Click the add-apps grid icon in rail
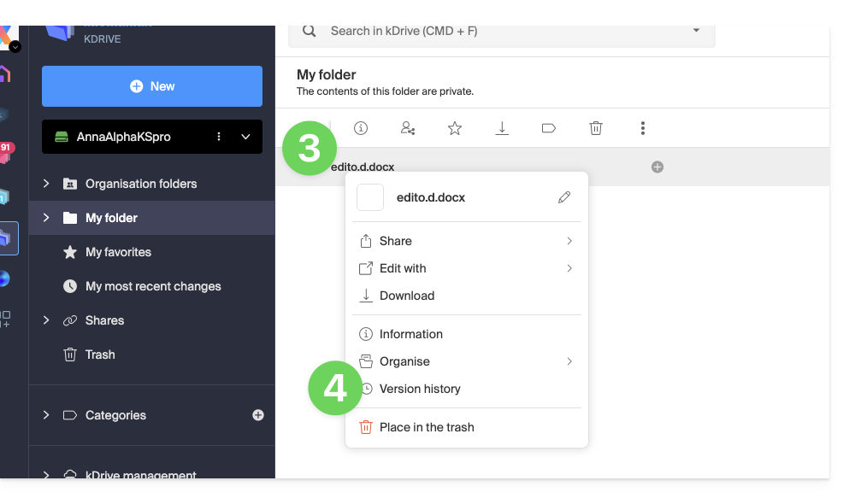 click(5, 319)
